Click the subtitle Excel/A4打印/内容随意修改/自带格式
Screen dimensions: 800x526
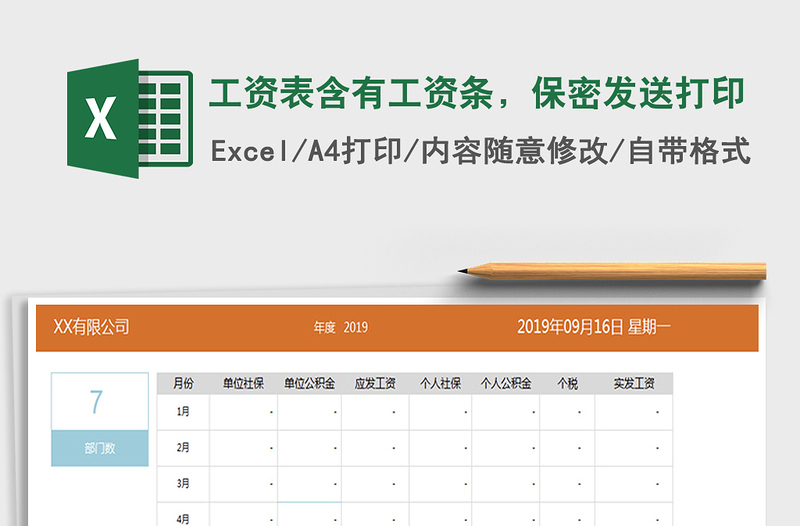(481, 152)
